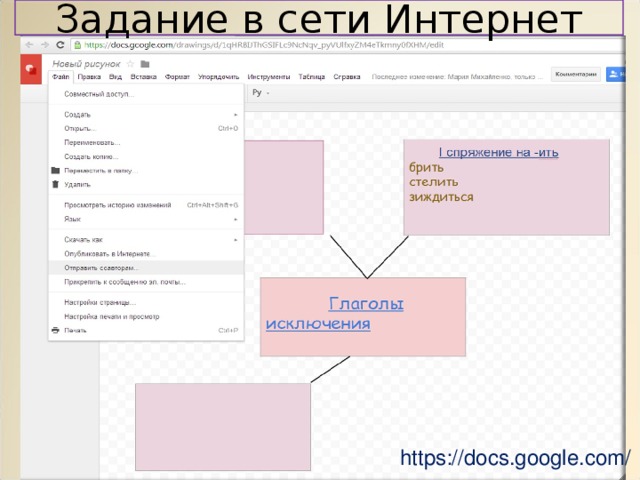Select Настройки страницы entry
The width and height of the screenshot is (640, 480).
pyautogui.click(x=146, y=302)
